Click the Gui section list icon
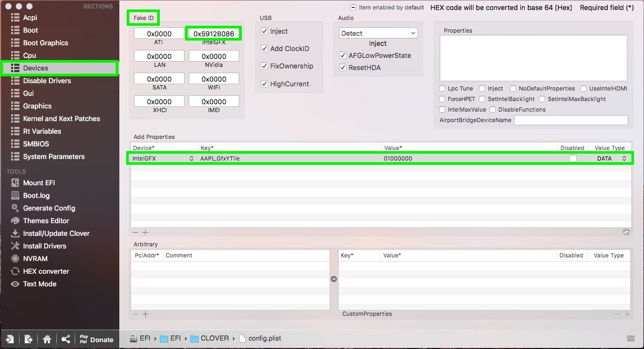This screenshot has width=644, height=349. tap(15, 93)
